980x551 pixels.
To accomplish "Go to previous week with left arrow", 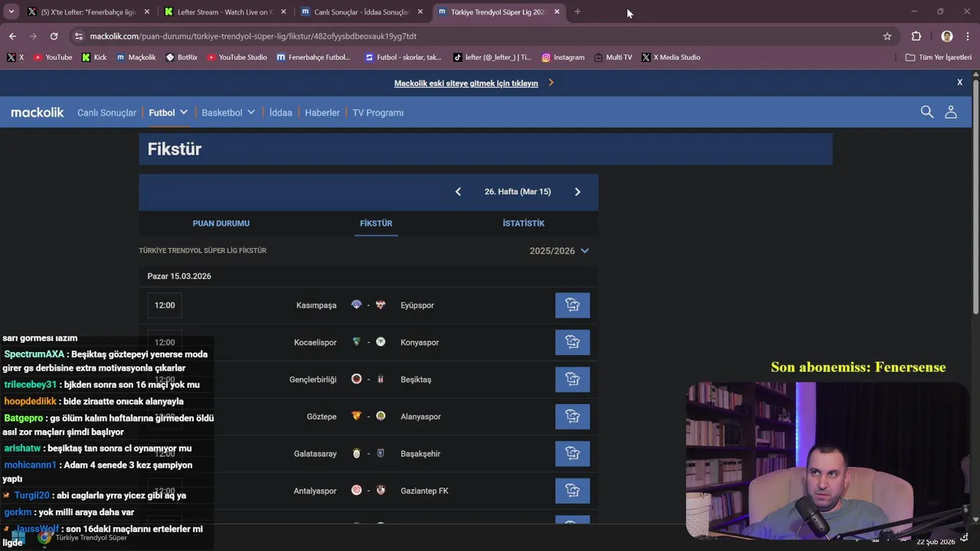I will (458, 191).
